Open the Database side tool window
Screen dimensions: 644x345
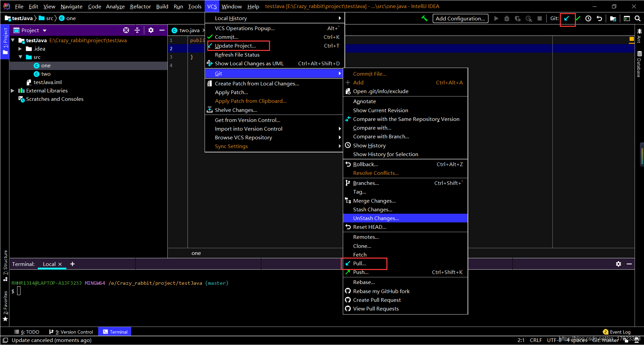pos(639,64)
